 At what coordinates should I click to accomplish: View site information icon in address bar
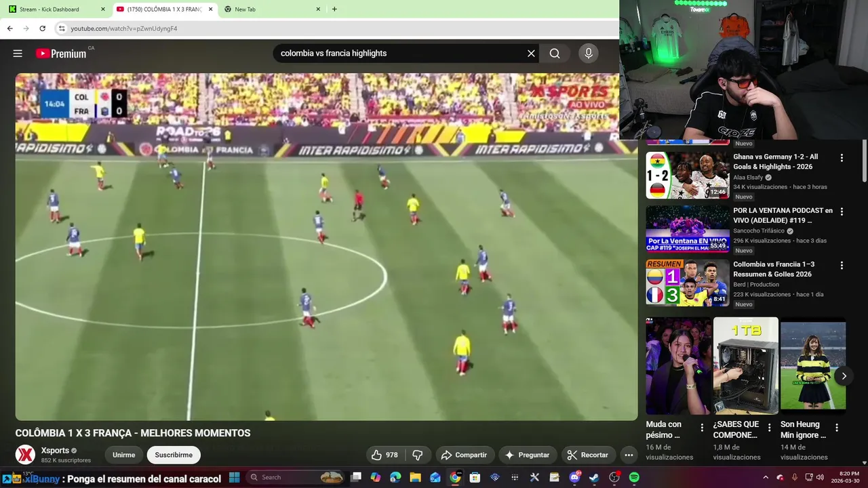click(61, 28)
